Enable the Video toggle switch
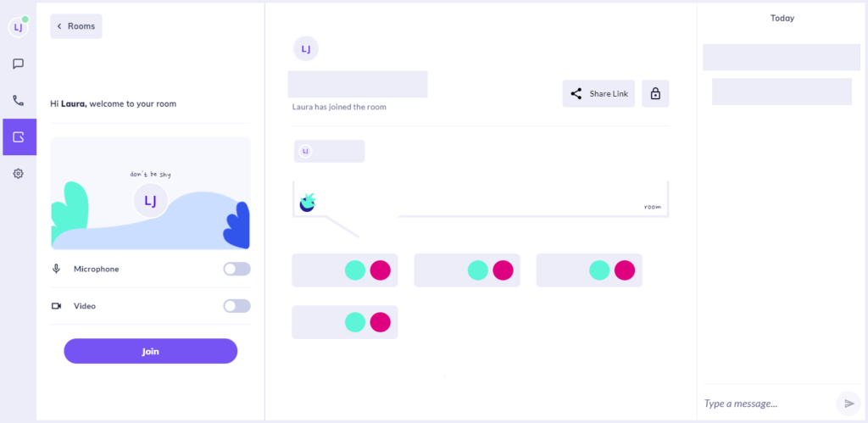The image size is (868, 423). pos(237,306)
